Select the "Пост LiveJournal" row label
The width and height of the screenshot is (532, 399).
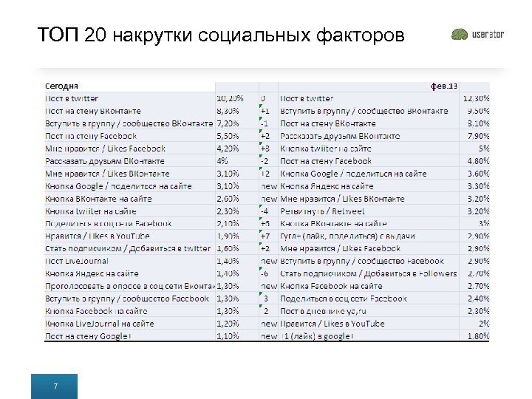point(77,261)
